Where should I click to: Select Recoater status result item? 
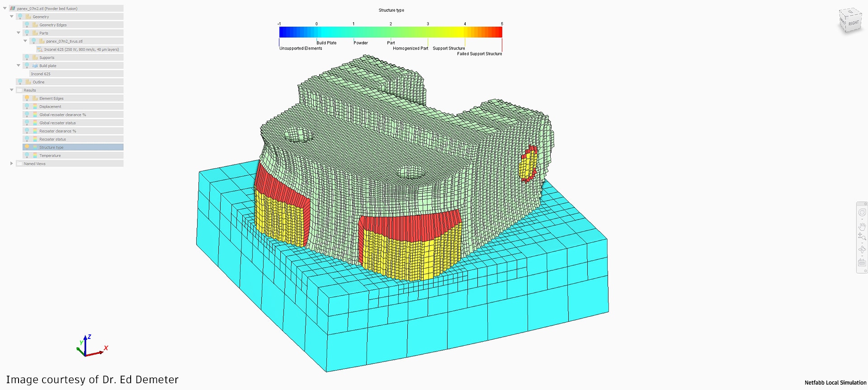point(52,139)
